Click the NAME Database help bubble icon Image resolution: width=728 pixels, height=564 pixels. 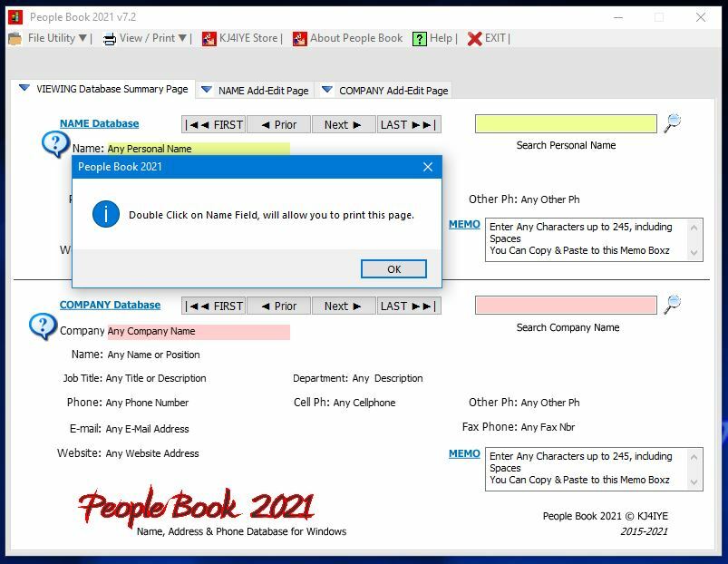click(x=55, y=143)
